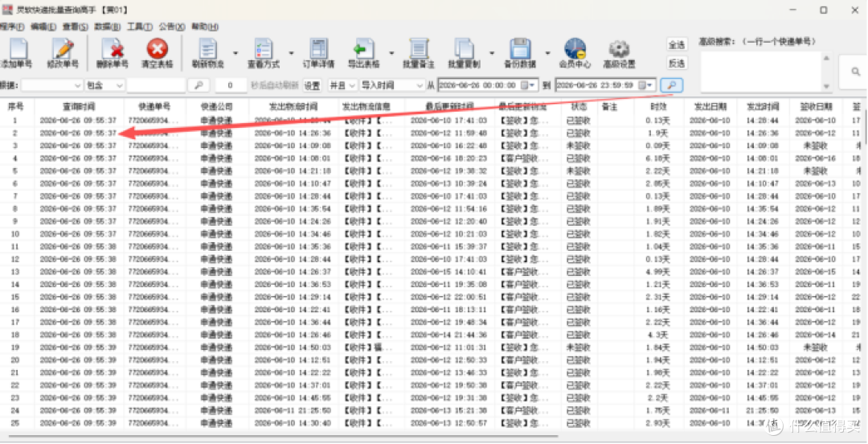Open calendar picker of the start date
The height and width of the screenshot is (444, 868).
point(527,85)
